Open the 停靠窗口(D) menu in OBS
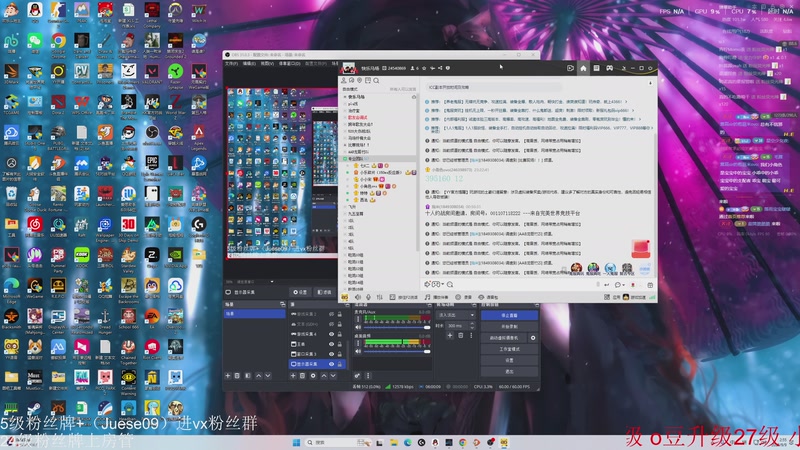The width and height of the screenshot is (800, 450). click(289, 63)
